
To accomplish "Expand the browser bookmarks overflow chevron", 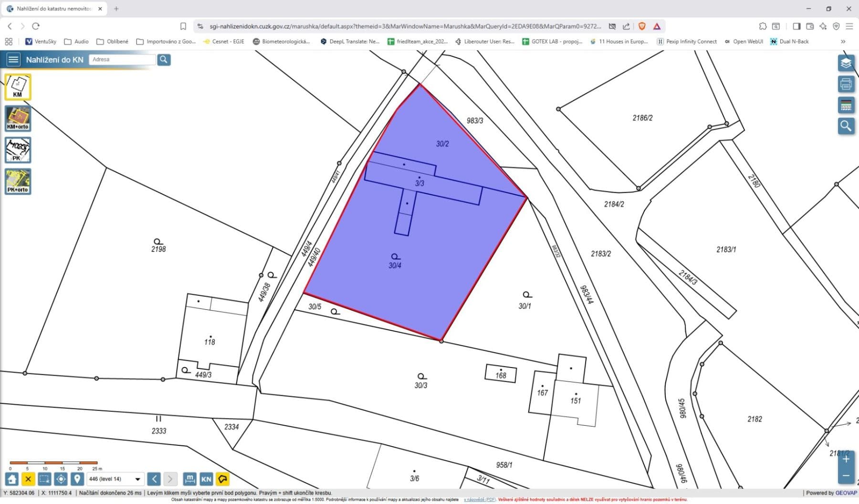I will click(843, 42).
